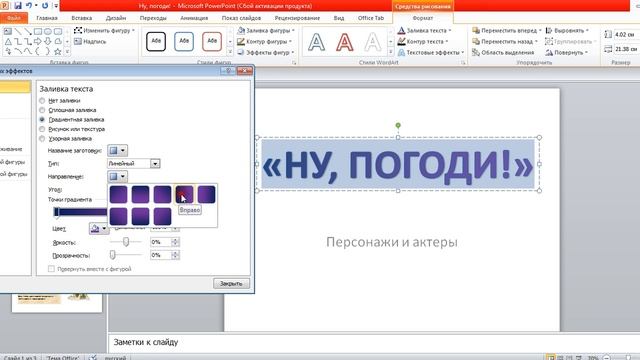Click the Яркость brightness slider handle
640x360 pixels.
click(126, 242)
